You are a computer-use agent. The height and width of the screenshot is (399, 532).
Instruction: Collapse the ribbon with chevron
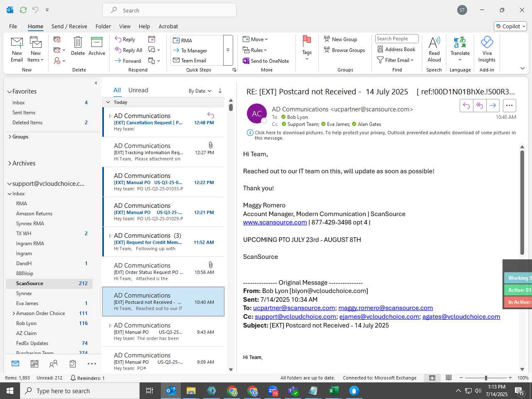(x=522, y=68)
